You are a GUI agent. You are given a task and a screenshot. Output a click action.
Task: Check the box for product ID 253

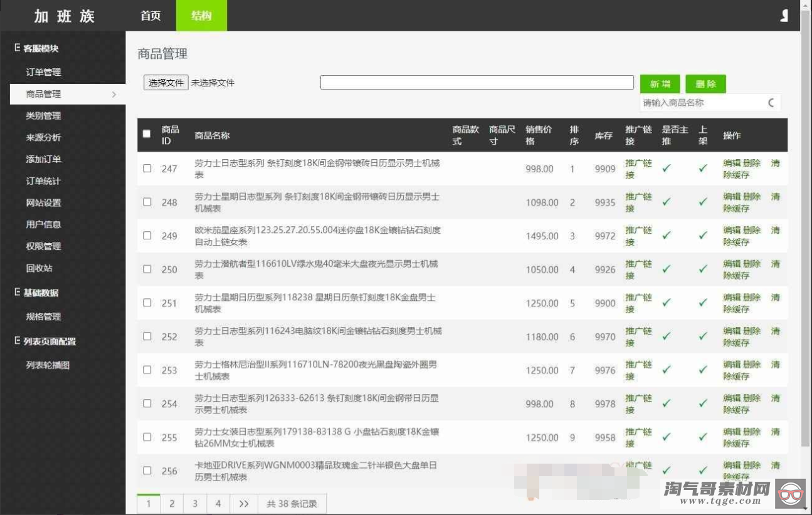(147, 370)
